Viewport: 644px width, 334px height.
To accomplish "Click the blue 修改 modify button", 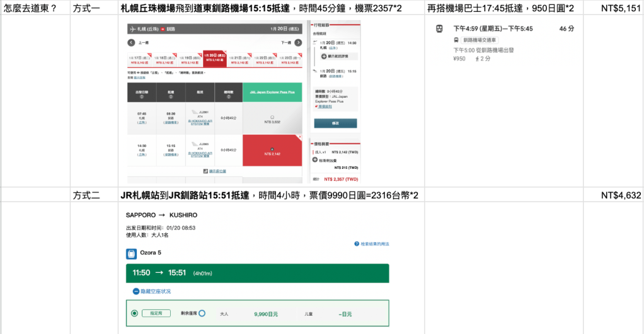I will [335, 123].
